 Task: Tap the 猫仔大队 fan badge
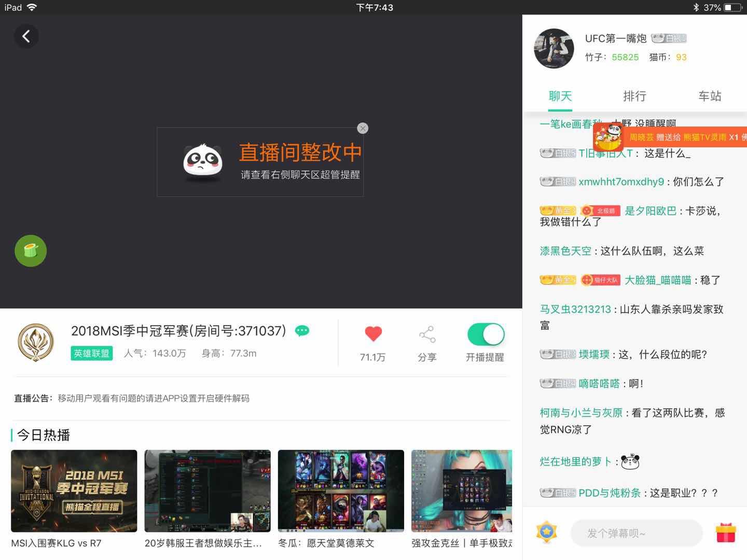[x=600, y=280]
